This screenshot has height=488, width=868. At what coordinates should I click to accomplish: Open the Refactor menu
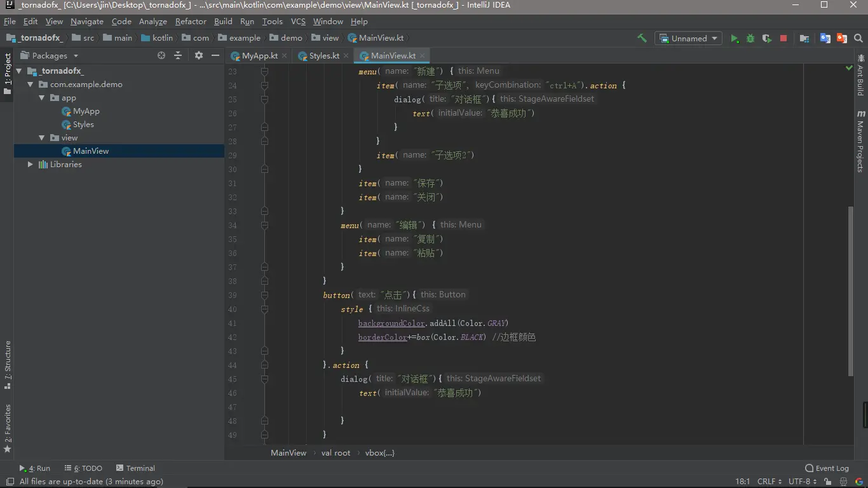click(191, 21)
